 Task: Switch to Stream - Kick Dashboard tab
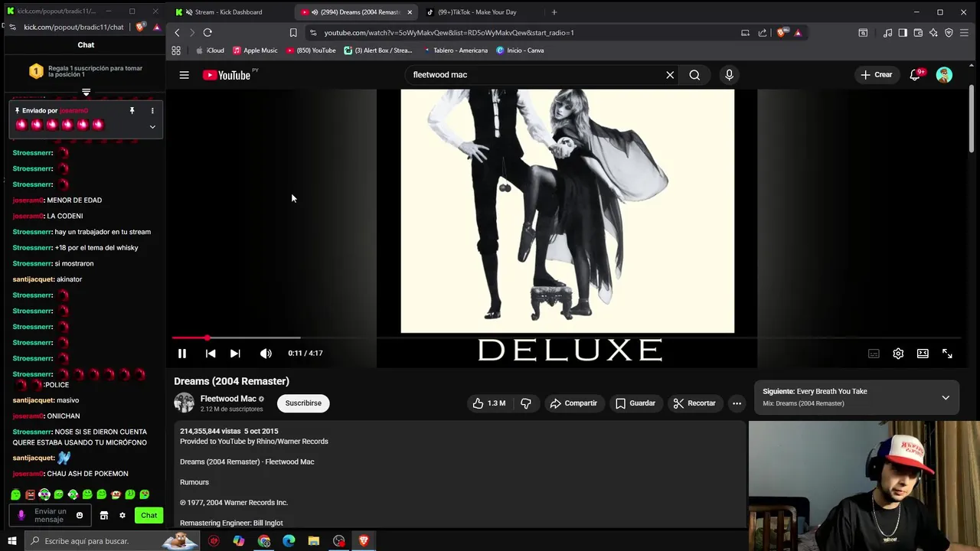(x=230, y=11)
